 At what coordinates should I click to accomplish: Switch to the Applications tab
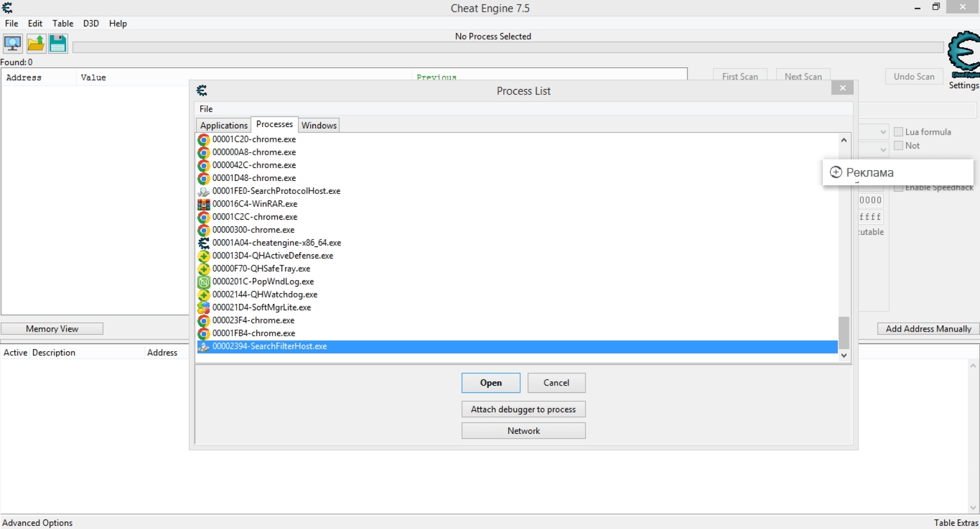pyautogui.click(x=223, y=125)
